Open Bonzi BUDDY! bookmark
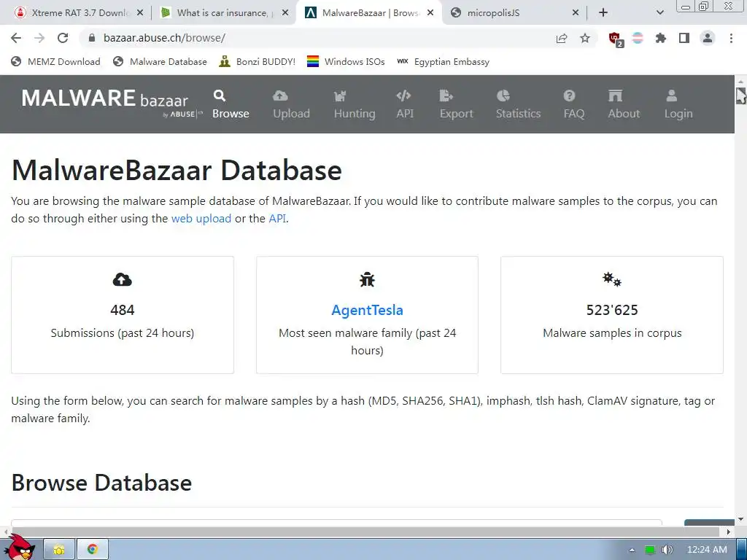 click(x=258, y=62)
